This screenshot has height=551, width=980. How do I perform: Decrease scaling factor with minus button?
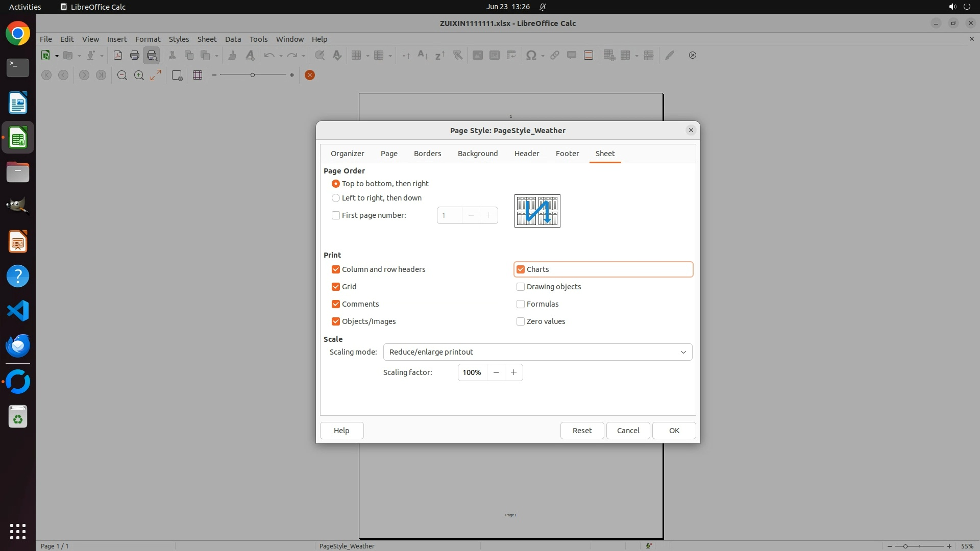click(x=496, y=372)
